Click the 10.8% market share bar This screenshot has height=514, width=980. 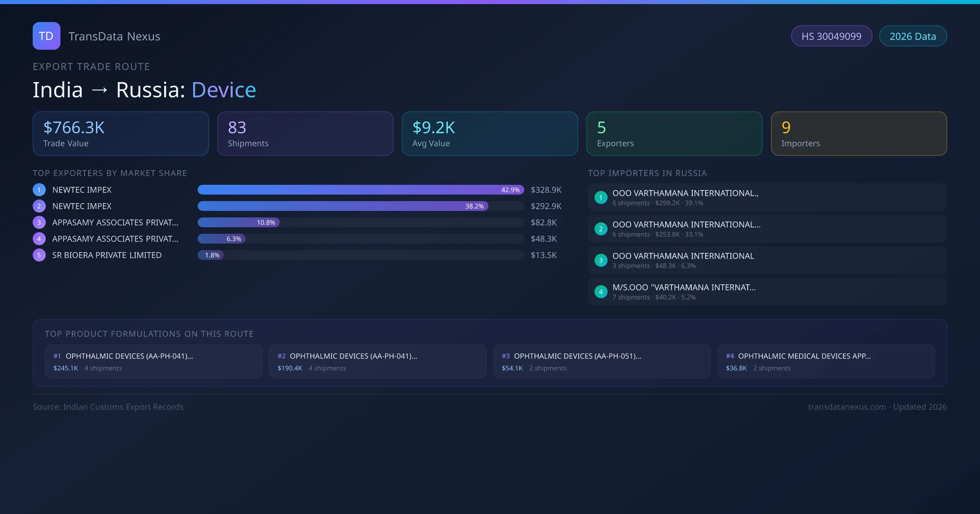coord(238,222)
